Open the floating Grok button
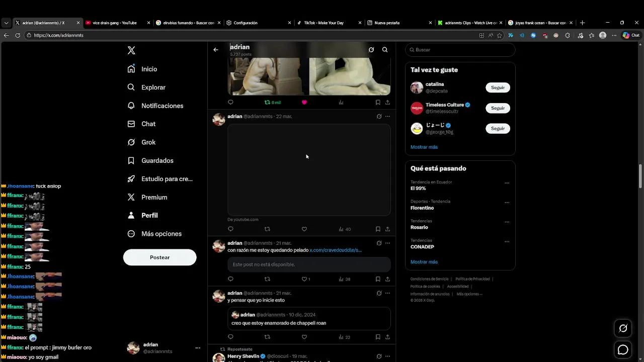644x362 pixels. [623, 328]
